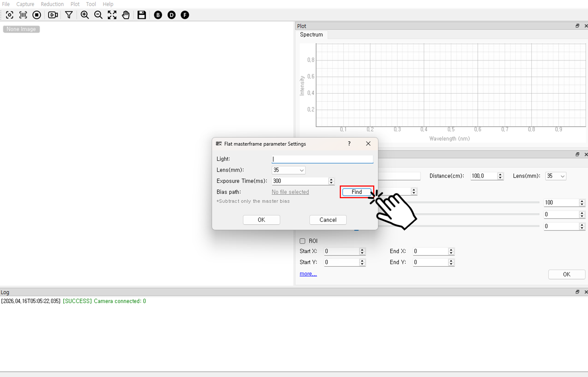This screenshot has height=377, width=588.
Task: Stop capture with the stop icon
Action: 37,15
